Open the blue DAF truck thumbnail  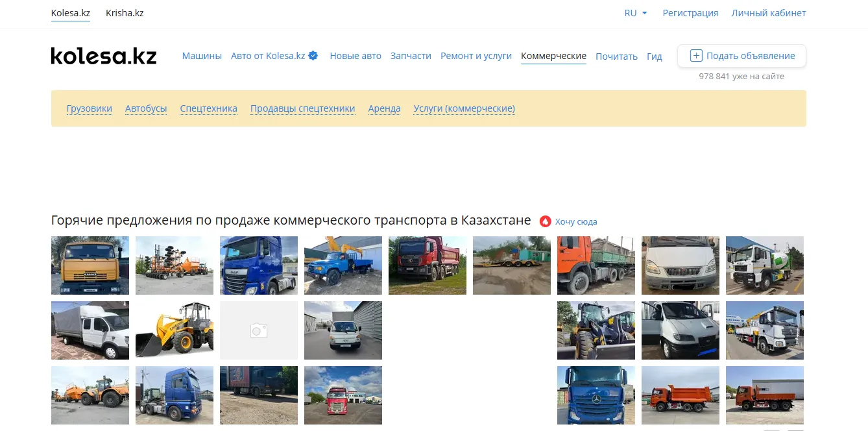(x=259, y=265)
